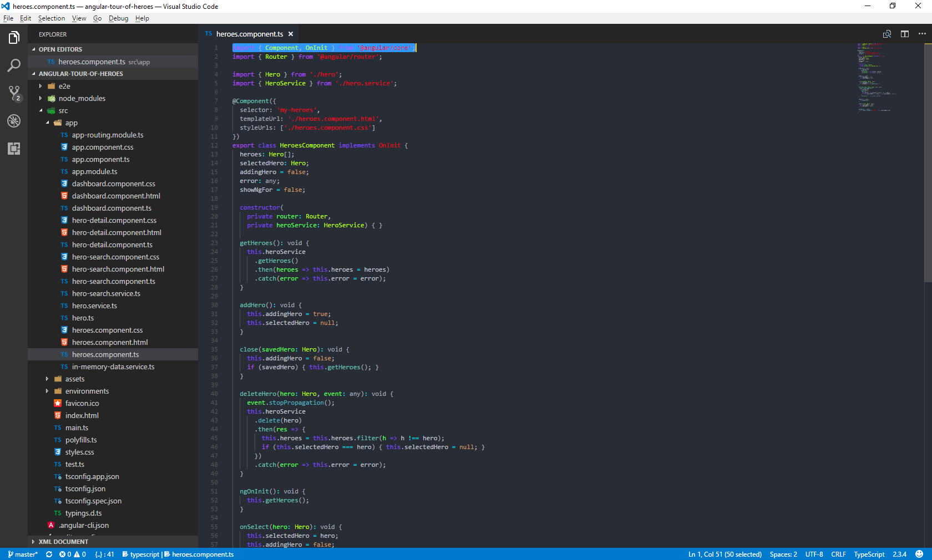The image size is (932, 560).
Task: Change file encoding UTF-8
Action: pos(814,554)
